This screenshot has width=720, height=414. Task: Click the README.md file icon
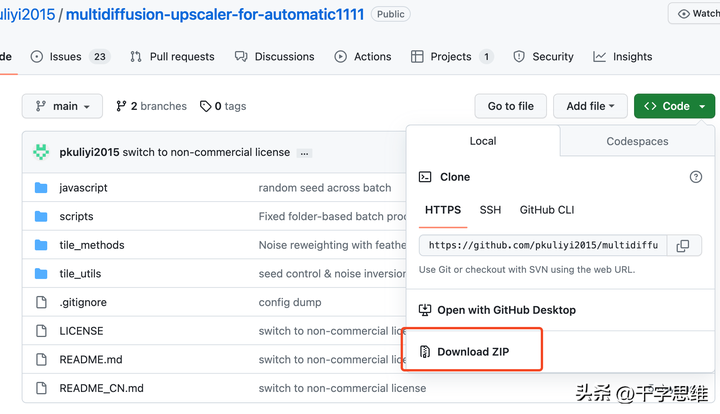(41, 359)
